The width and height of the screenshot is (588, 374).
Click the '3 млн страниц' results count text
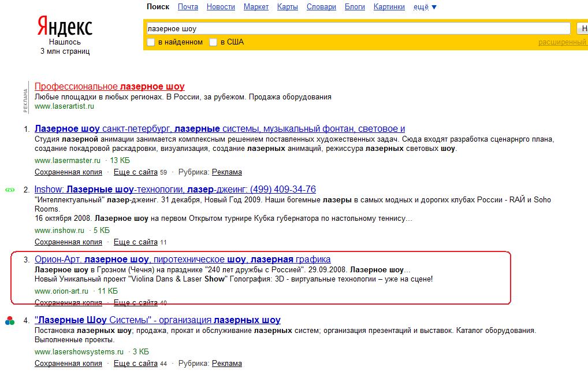[x=65, y=51]
